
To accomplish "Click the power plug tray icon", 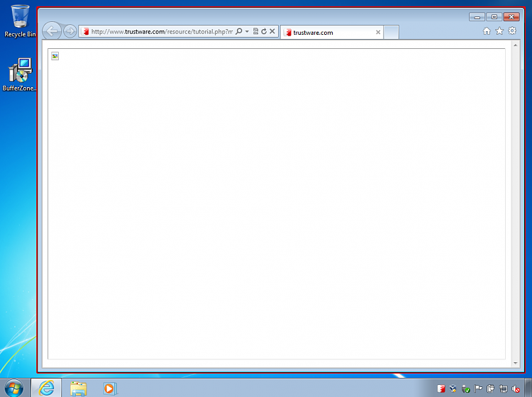I will point(491,389).
